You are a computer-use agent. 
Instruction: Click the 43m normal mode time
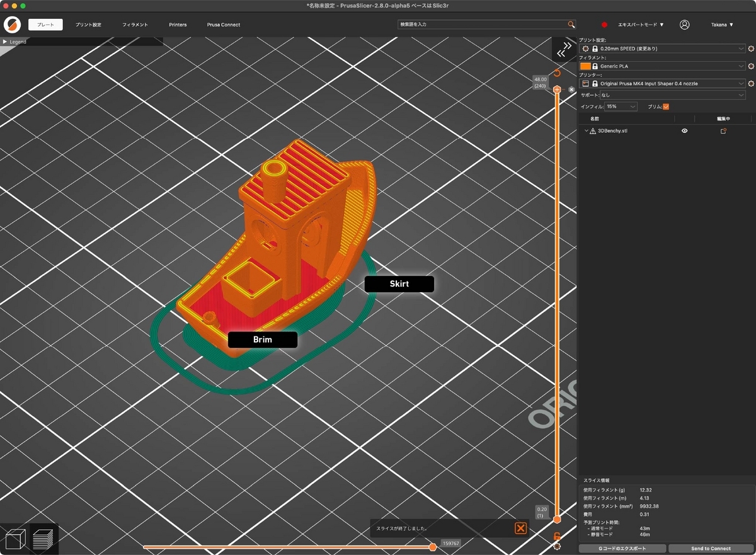tap(644, 528)
